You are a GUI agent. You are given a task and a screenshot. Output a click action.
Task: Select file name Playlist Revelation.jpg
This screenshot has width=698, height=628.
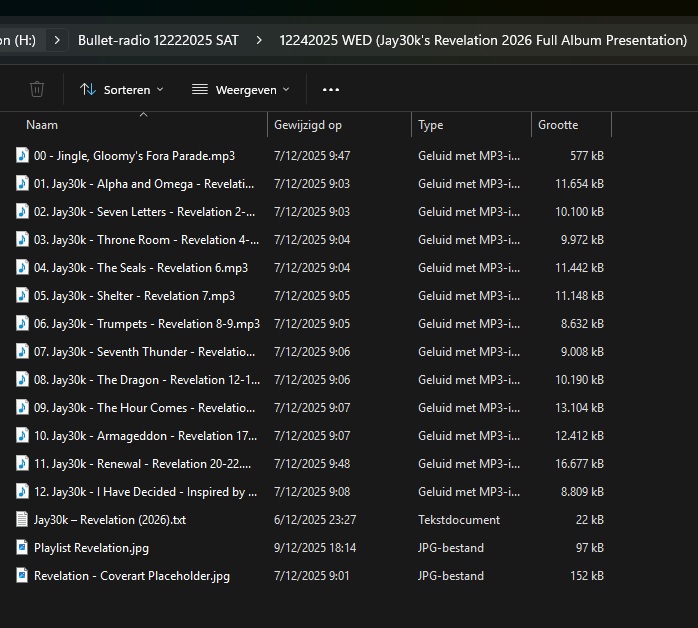(x=91, y=548)
